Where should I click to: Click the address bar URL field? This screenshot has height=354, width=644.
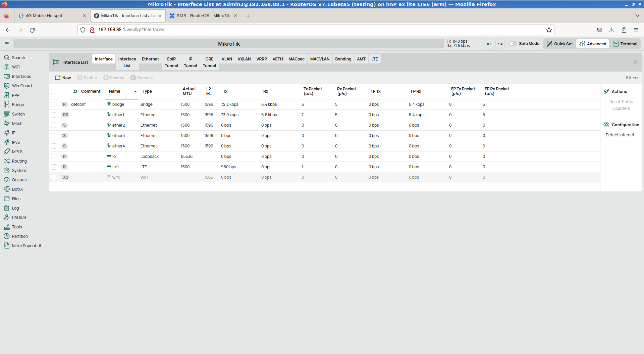click(315, 30)
